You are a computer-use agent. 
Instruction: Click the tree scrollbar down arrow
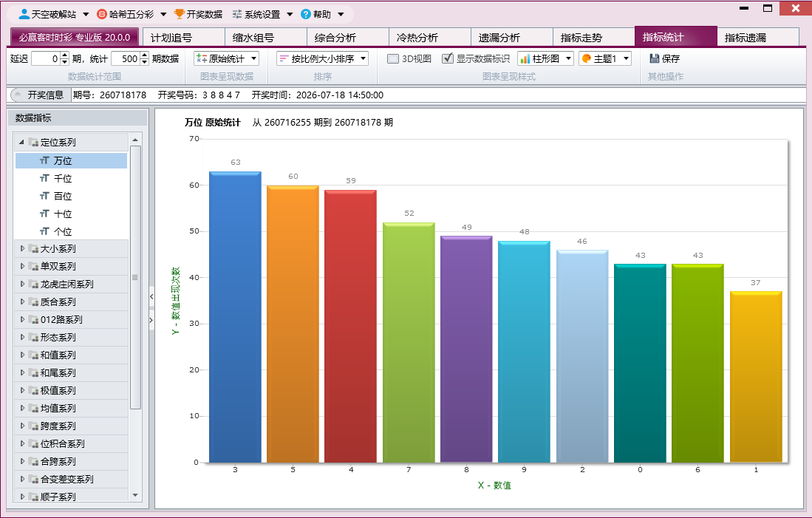tap(135, 496)
